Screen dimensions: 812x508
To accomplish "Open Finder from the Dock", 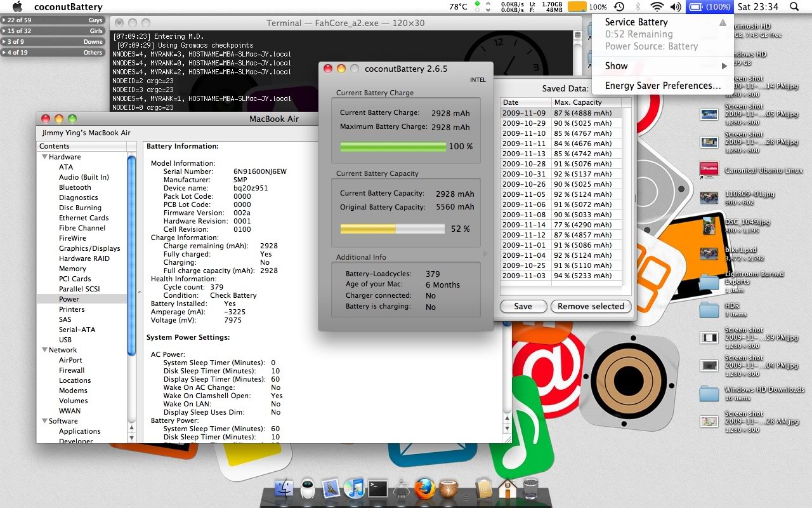I will (x=284, y=489).
